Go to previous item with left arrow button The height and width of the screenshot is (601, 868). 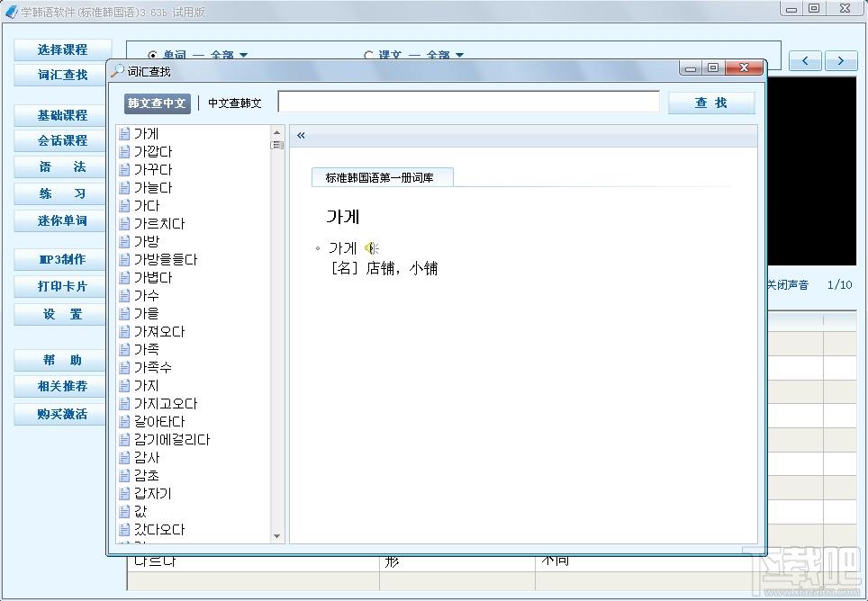805,60
